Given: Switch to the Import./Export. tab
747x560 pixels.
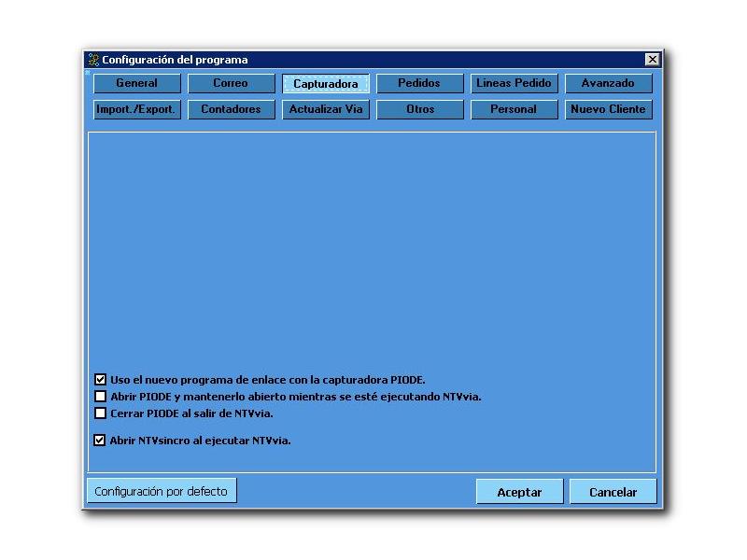Looking at the screenshot, I should point(137,109).
